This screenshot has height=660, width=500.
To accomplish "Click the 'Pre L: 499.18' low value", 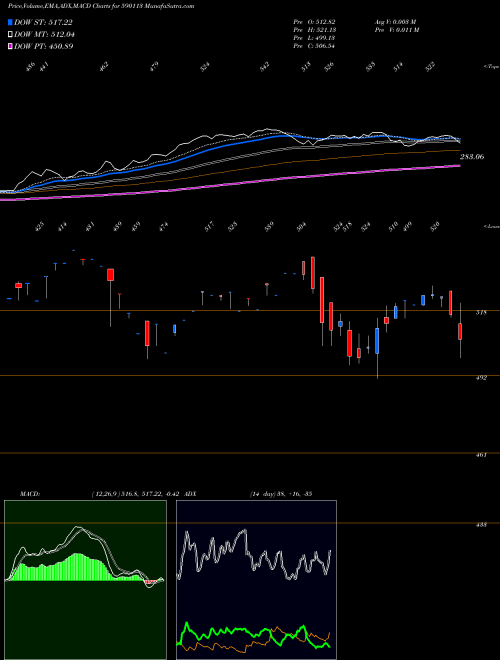I will pos(314,38).
